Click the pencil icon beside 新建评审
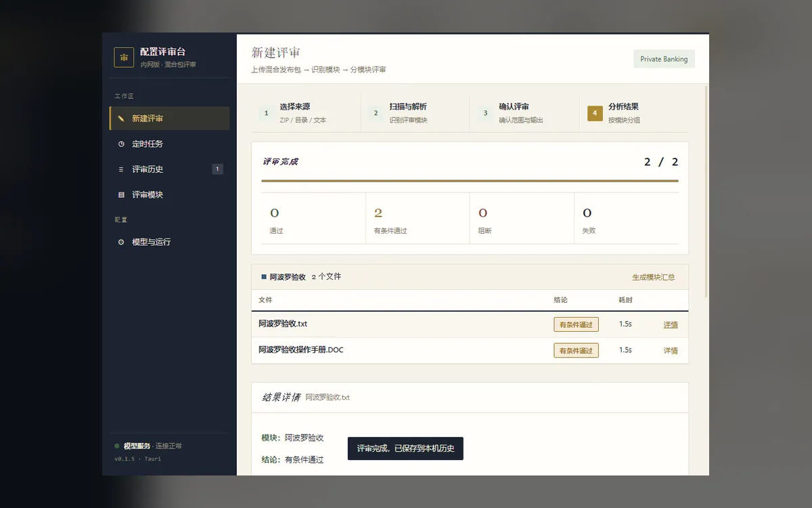This screenshot has width=812, height=508. pos(121,119)
